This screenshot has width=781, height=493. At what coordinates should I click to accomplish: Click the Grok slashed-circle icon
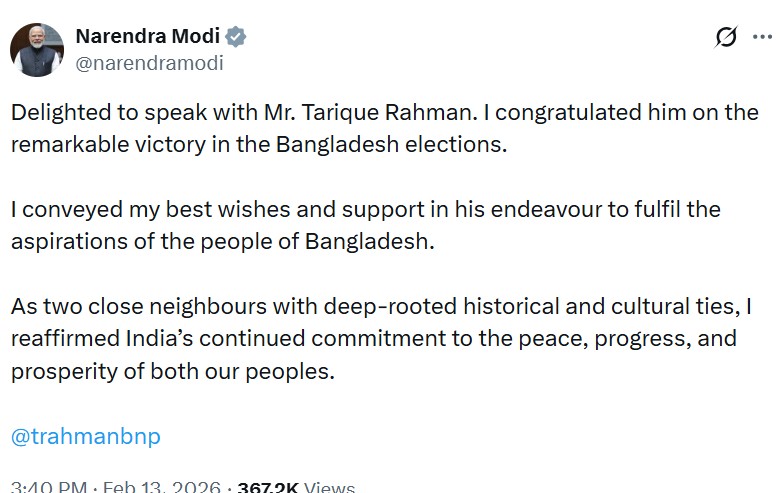[x=727, y=38]
